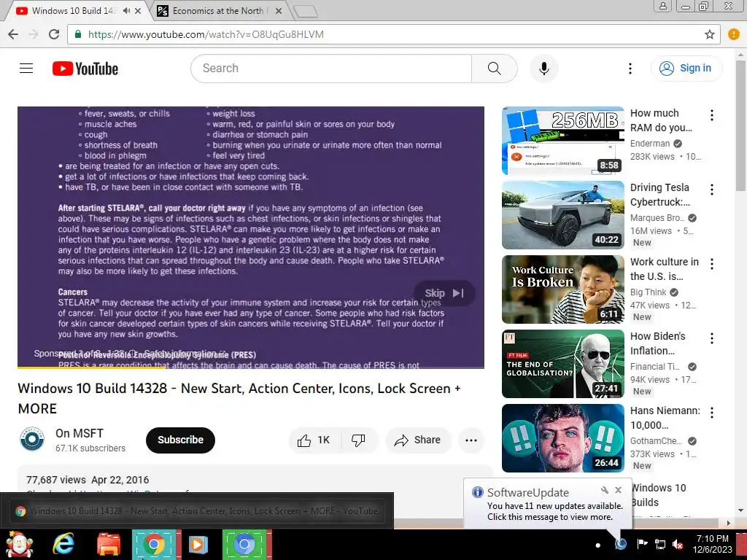This screenshot has height=560, width=747.
Task: Dislike the video with thumbs down
Action: pos(358,440)
